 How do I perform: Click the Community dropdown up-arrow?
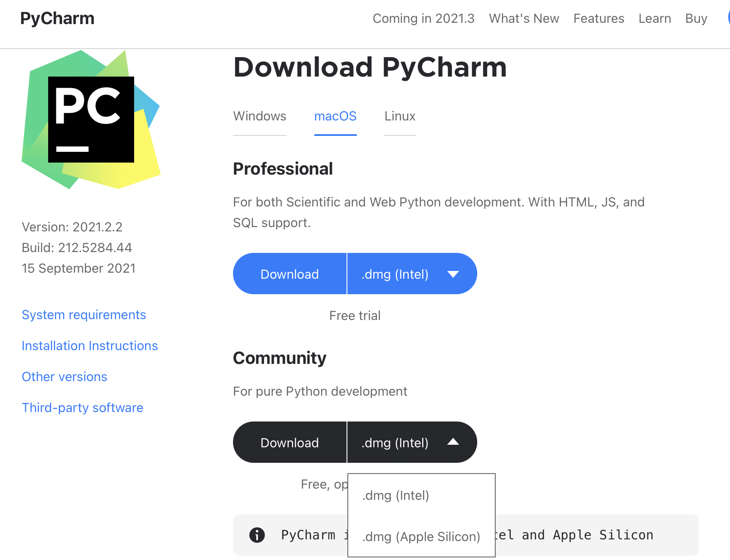tap(453, 442)
